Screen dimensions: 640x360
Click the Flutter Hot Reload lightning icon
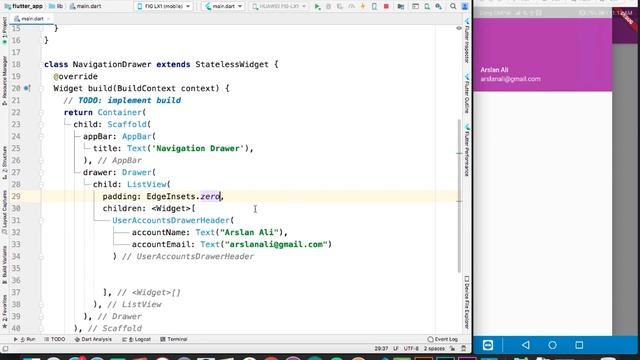point(363,7)
